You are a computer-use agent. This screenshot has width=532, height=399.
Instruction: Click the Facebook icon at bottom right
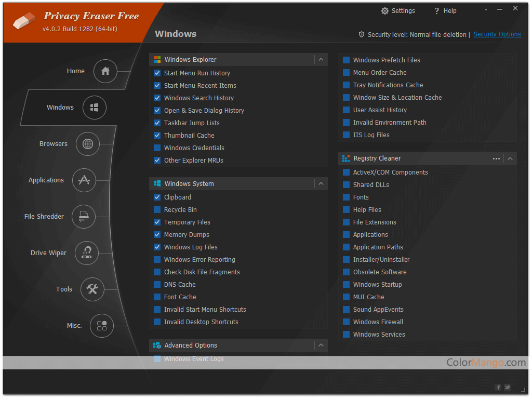(498, 387)
